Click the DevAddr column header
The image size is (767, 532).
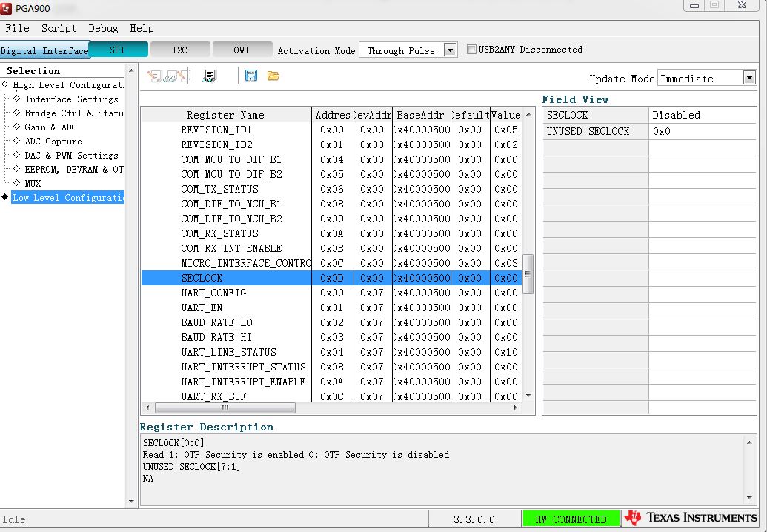pos(372,115)
